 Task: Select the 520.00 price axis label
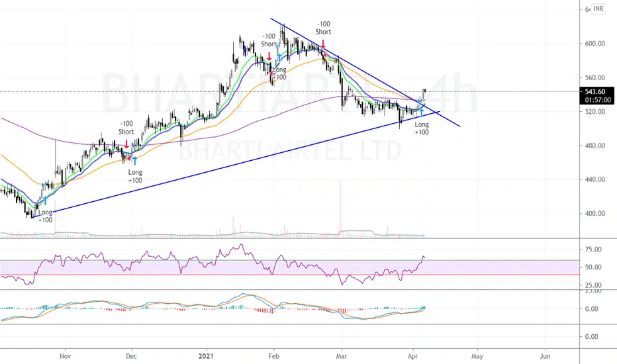(x=595, y=112)
